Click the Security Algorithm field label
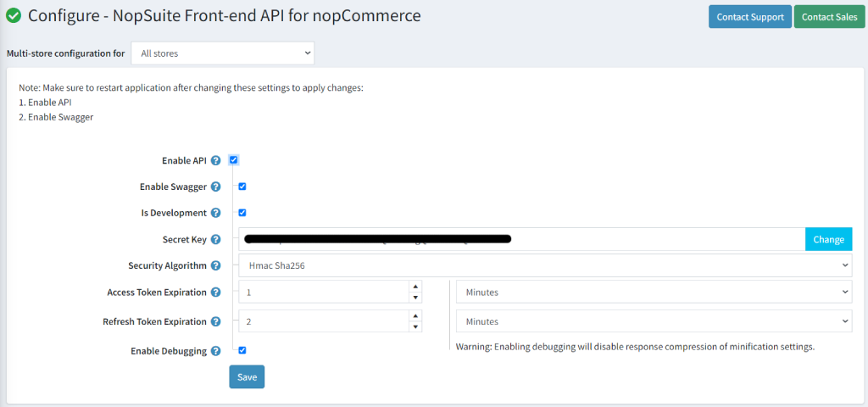The image size is (868, 407). coord(167,265)
